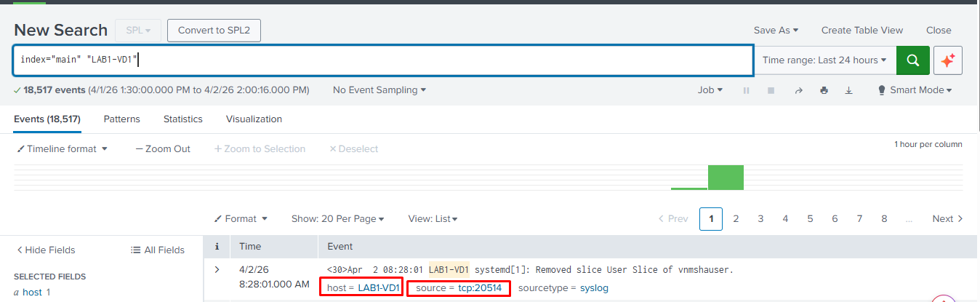Go to results page 5
The height and width of the screenshot is (302, 980).
click(x=810, y=218)
